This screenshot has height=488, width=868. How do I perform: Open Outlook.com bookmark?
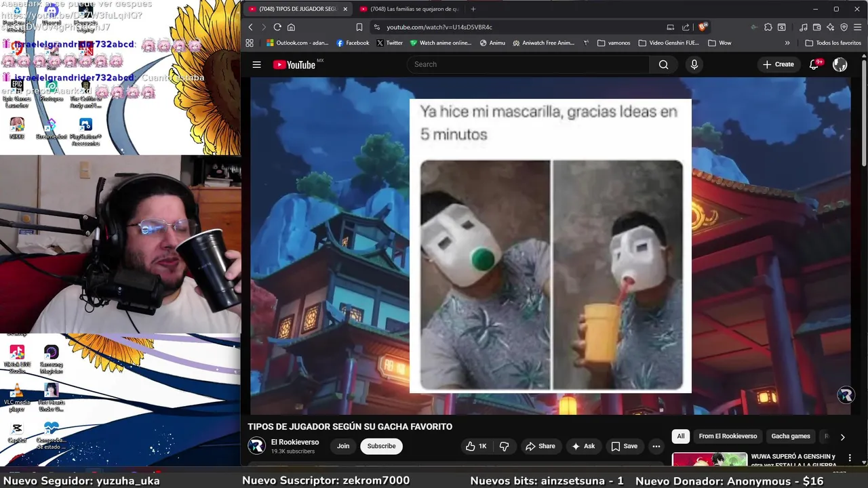coord(298,43)
